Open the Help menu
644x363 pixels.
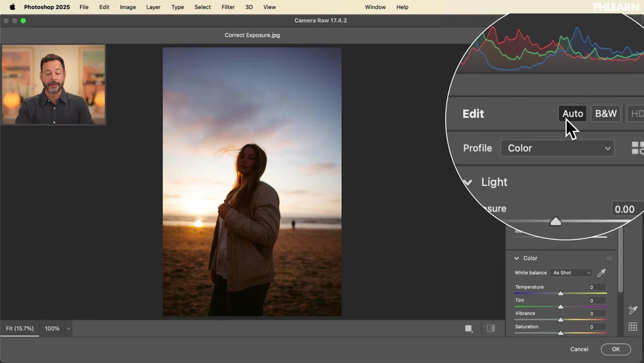(402, 7)
